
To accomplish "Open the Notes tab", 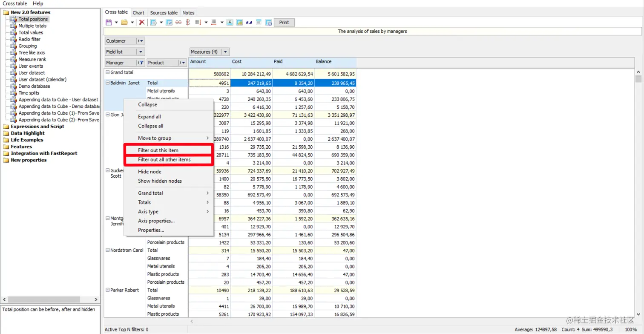I will [x=188, y=13].
